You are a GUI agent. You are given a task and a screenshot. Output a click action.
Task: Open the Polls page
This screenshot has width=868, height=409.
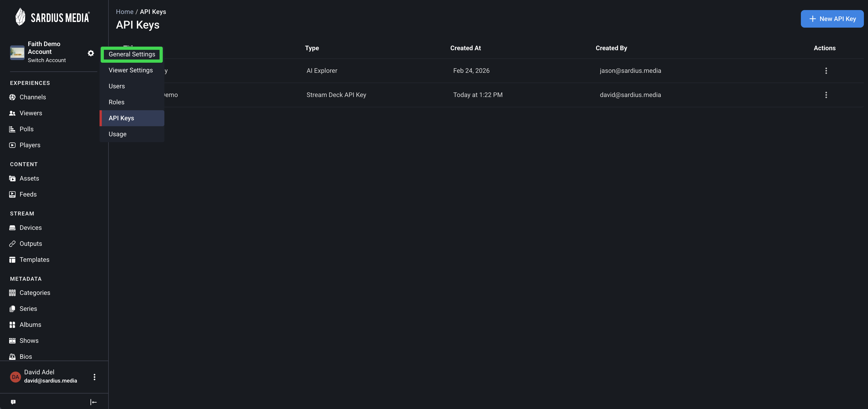pos(26,129)
